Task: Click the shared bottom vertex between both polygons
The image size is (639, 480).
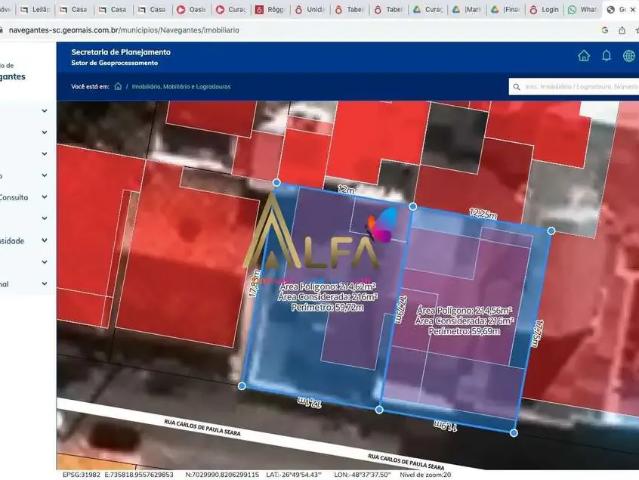Action: [379, 410]
